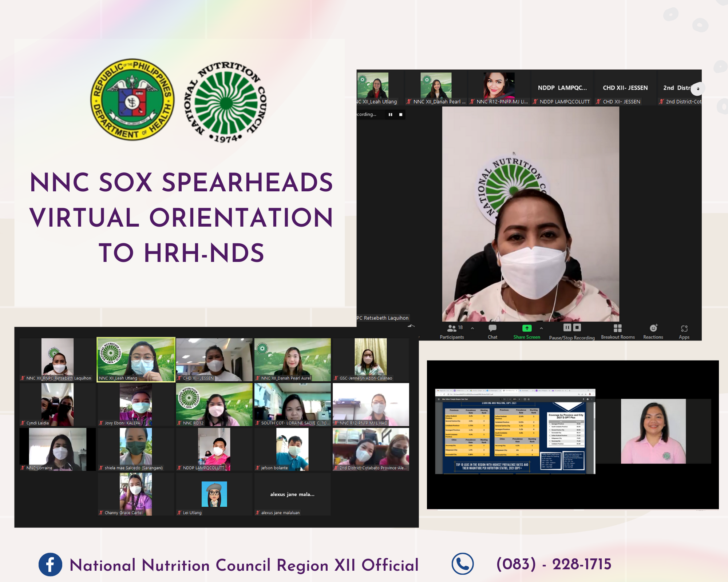Click the phone call icon

click(x=463, y=564)
